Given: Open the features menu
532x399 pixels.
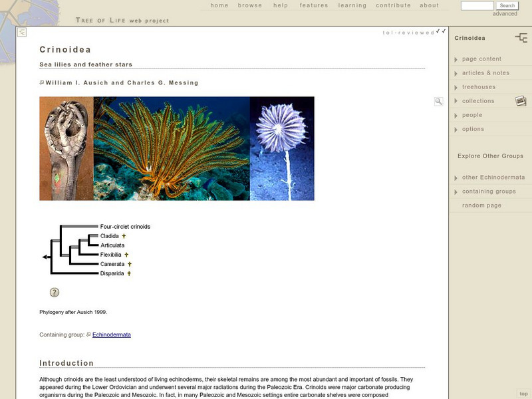Looking at the screenshot, I should pyautogui.click(x=313, y=5).
